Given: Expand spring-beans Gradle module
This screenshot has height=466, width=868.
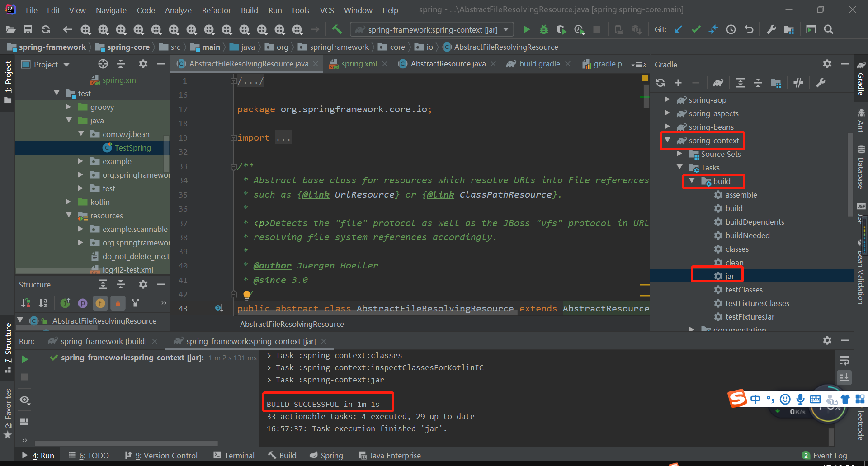Looking at the screenshot, I should [x=667, y=127].
